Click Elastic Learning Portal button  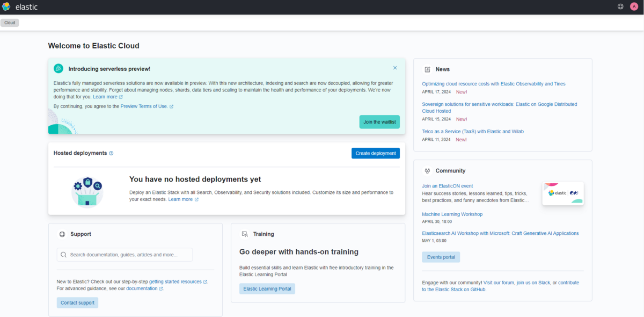click(267, 289)
